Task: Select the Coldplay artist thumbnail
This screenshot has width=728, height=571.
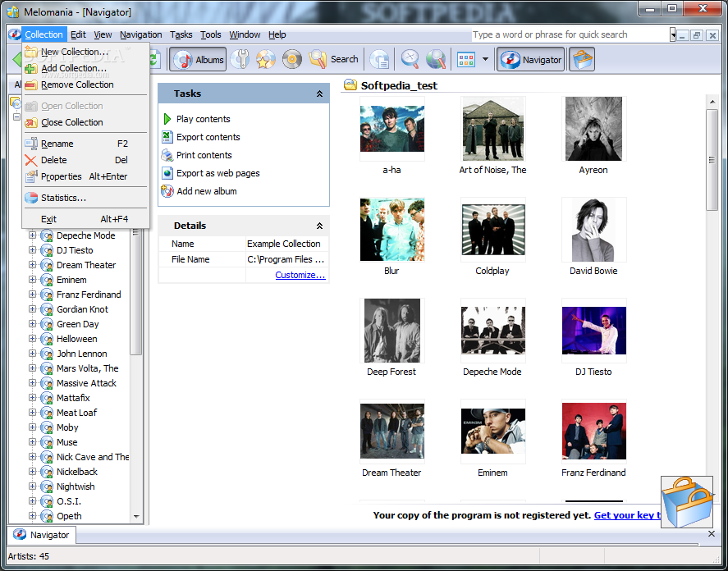Action: click(x=492, y=230)
